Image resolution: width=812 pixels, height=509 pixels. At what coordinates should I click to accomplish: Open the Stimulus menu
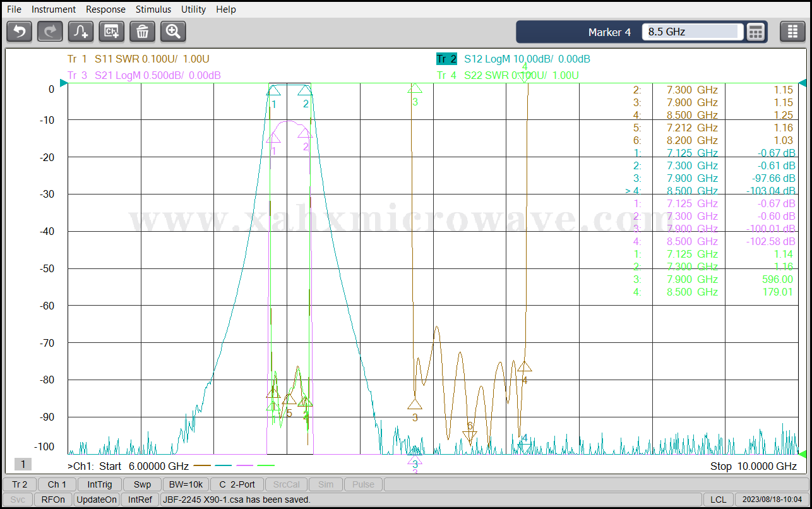tap(153, 9)
